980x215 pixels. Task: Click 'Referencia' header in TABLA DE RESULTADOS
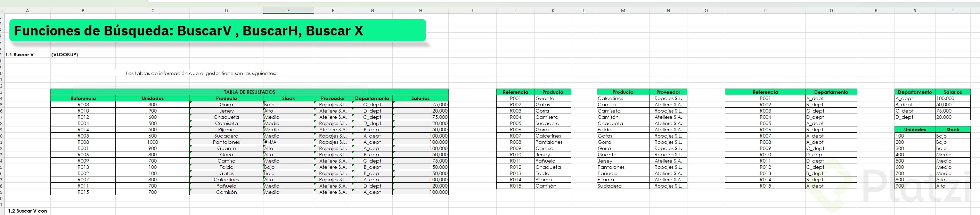click(83, 98)
